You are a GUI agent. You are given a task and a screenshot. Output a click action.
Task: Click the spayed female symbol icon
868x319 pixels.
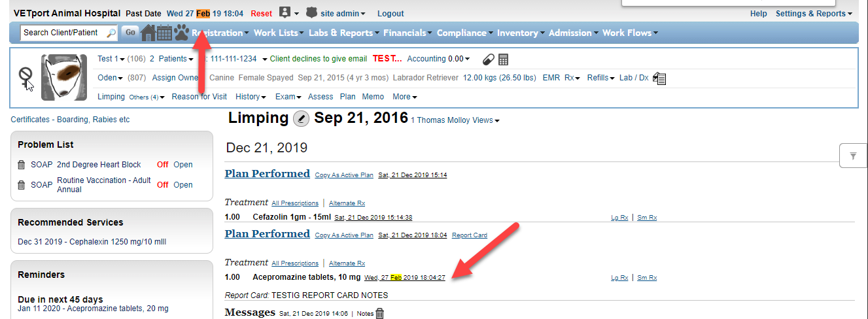pos(25,77)
